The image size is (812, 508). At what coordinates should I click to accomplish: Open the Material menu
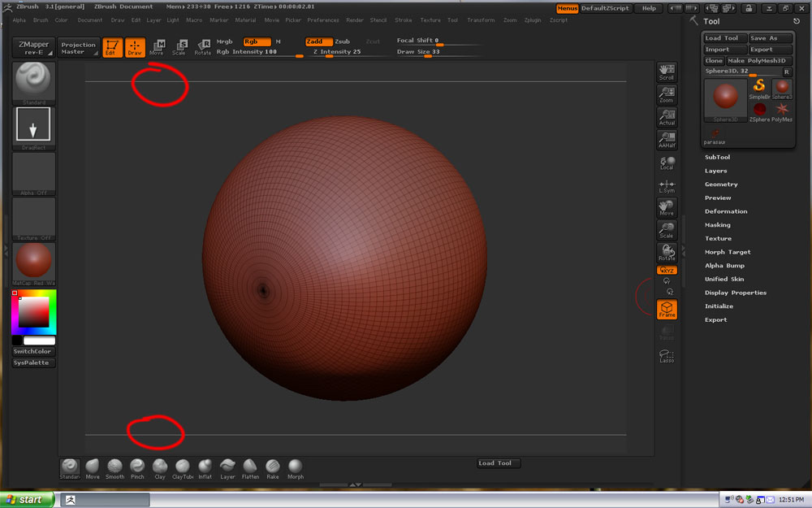[246, 20]
